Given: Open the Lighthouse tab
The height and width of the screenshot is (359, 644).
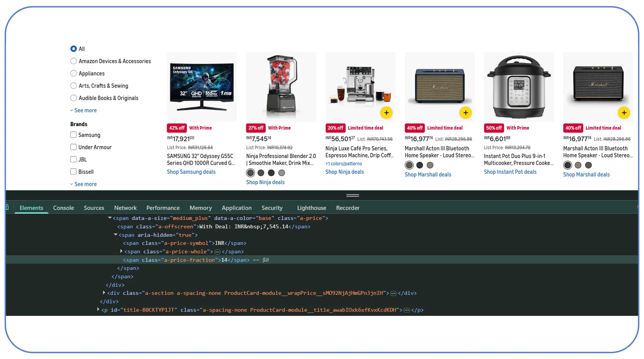Looking at the screenshot, I should 312,208.
